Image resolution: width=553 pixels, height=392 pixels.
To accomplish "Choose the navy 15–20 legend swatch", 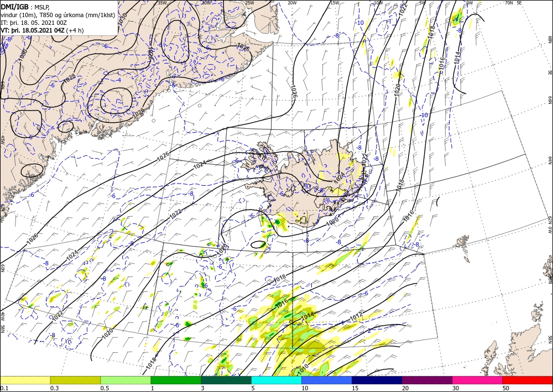I will click(377, 380).
